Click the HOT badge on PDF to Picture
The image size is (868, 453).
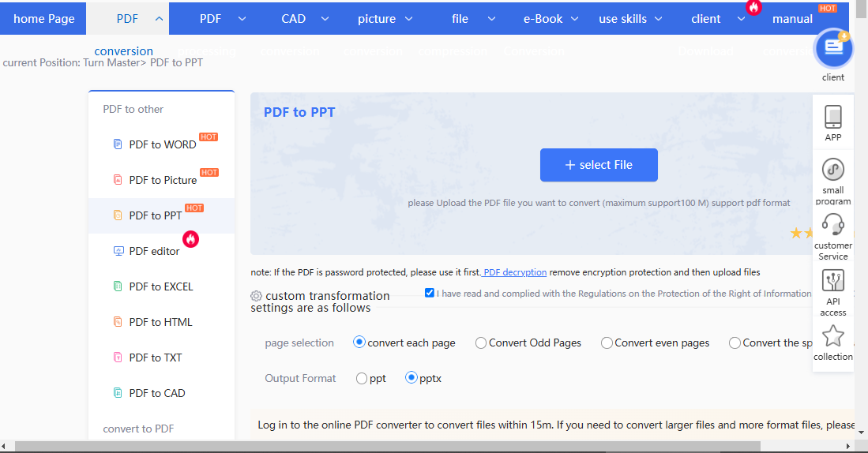(x=209, y=173)
